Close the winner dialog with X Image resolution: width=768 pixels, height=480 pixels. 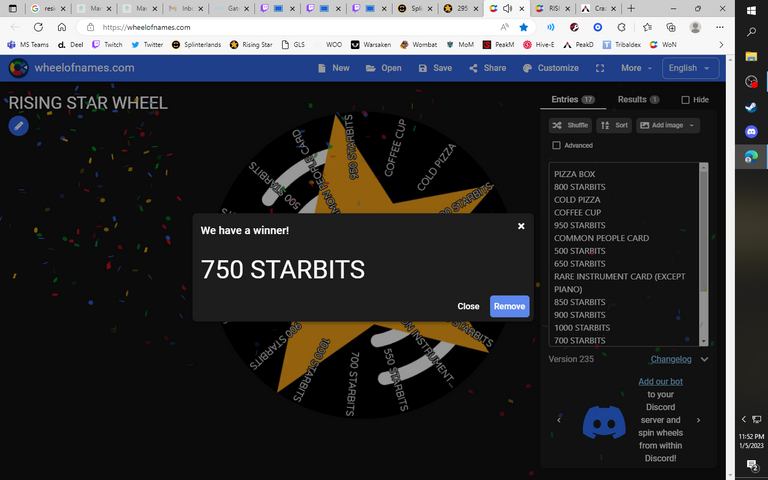click(x=521, y=226)
